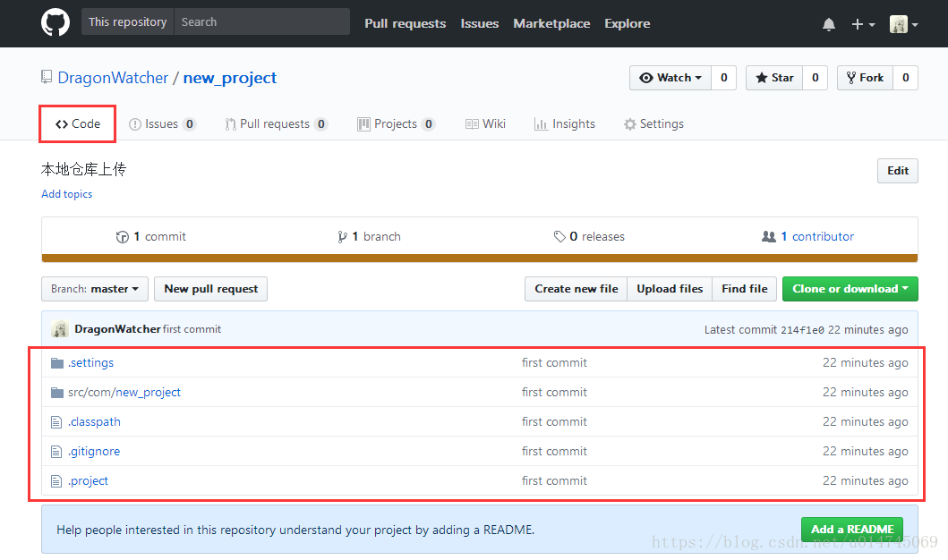Image resolution: width=948 pixels, height=560 pixels.
Task: Click Upload files button
Action: pos(670,289)
